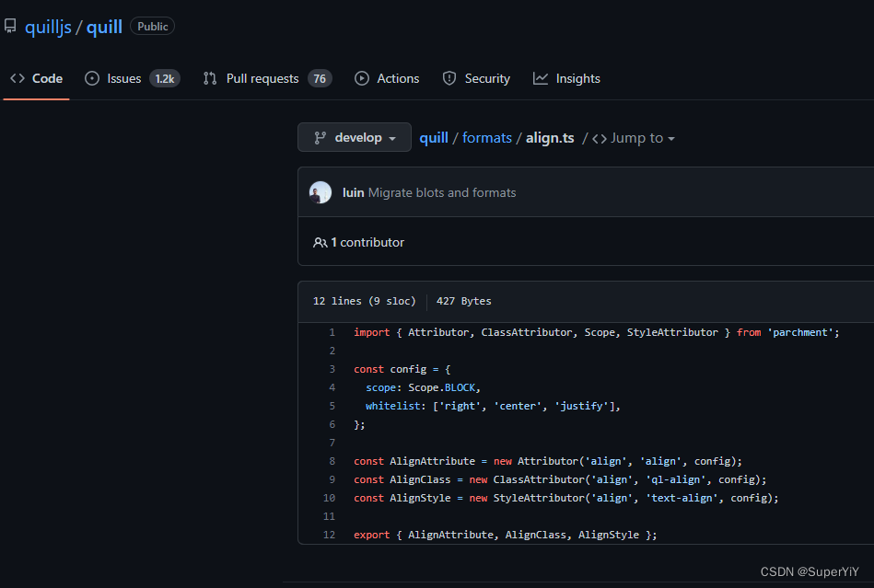Screen dimensions: 874x588
Task: Open the quilljs organization link
Action: [x=48, y=27]
